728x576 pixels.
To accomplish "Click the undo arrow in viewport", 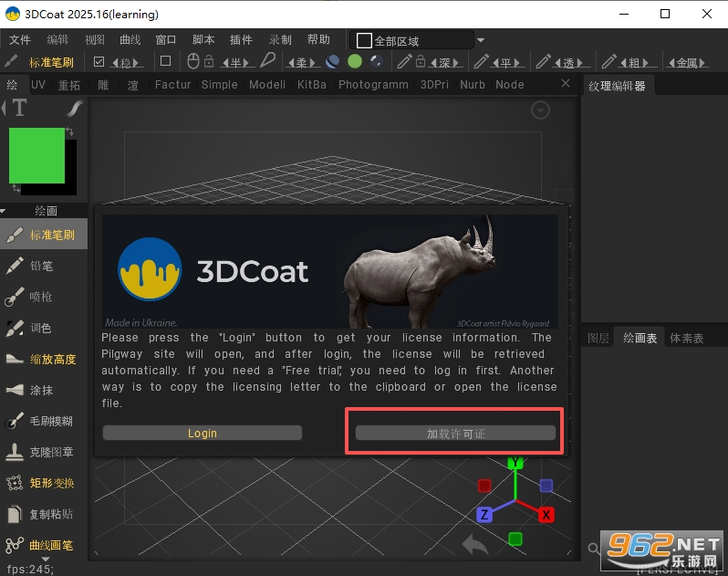I will pyautogui.click(x=475, y=544).
